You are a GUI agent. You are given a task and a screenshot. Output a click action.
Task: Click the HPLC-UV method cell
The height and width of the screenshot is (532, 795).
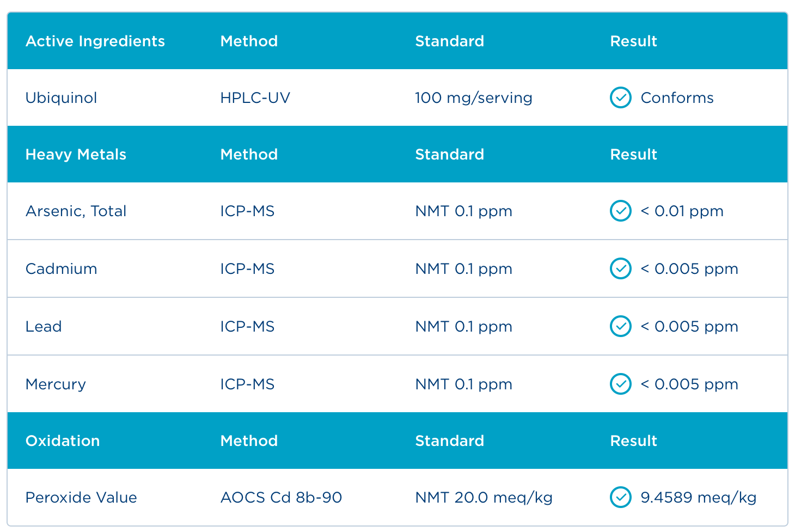255,98
